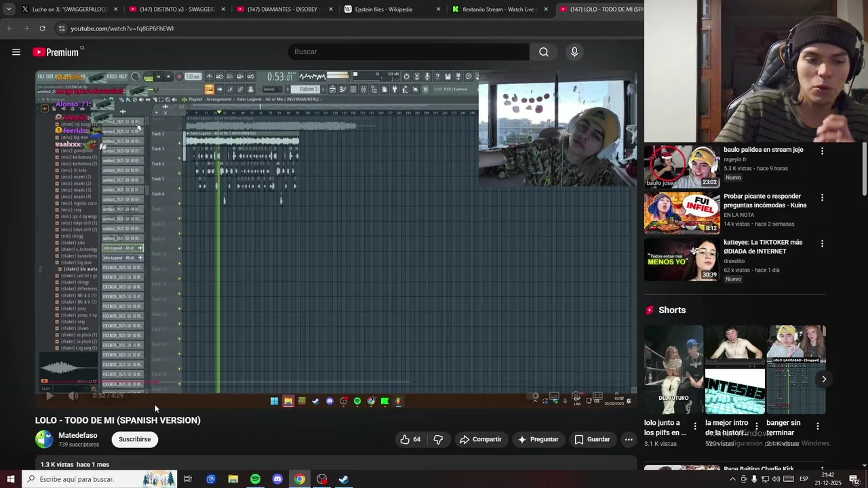
Task: Reload the page in Chrome
Action: pos(42,28)
